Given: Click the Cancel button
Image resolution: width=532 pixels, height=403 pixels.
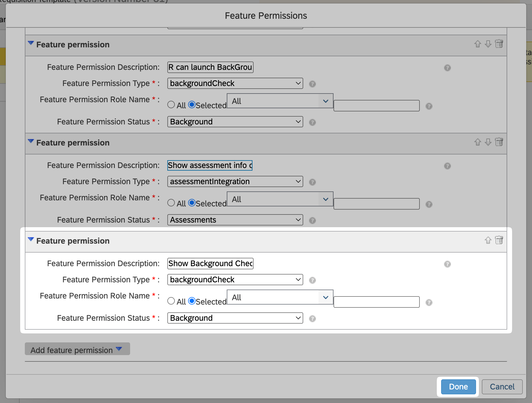Looking at the screenshot, I should pyautogui.click(x=502, y=387).
